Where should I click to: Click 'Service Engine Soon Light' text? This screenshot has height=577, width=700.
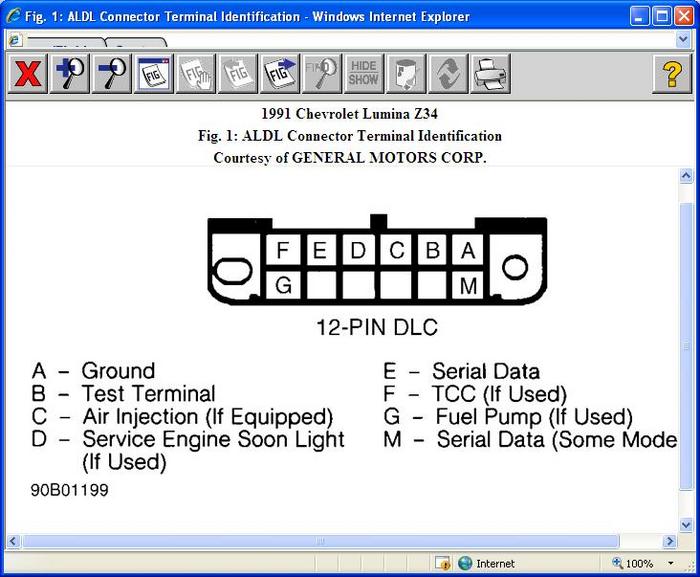point(213,439)
